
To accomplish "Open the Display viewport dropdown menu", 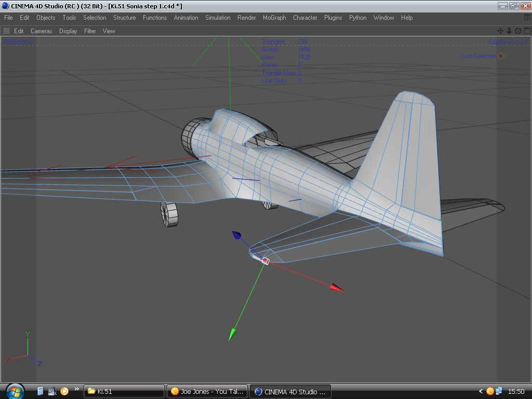I will tap(68, 31).
